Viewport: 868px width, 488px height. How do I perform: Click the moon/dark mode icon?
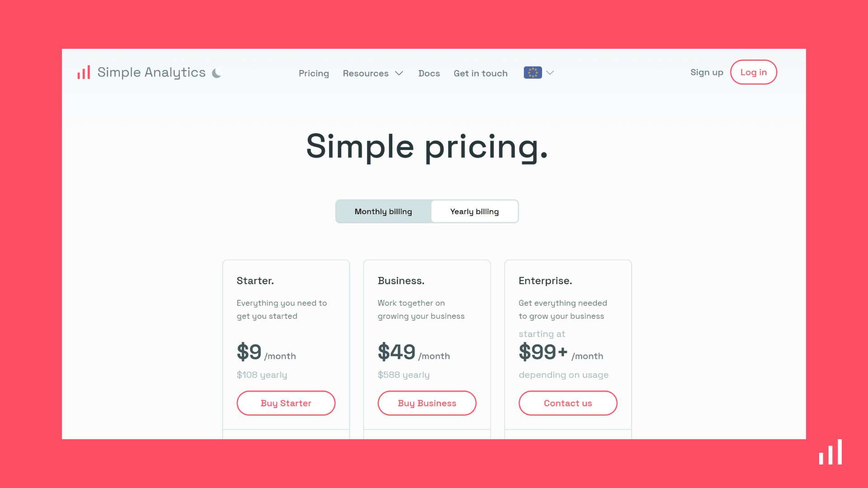217,73
